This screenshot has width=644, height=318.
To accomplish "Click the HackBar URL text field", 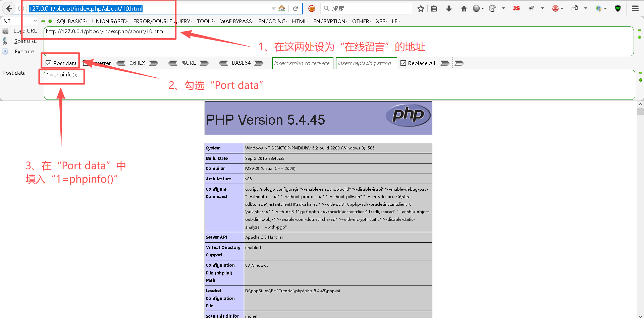I will pyautogui.click(x=339, y=41).
